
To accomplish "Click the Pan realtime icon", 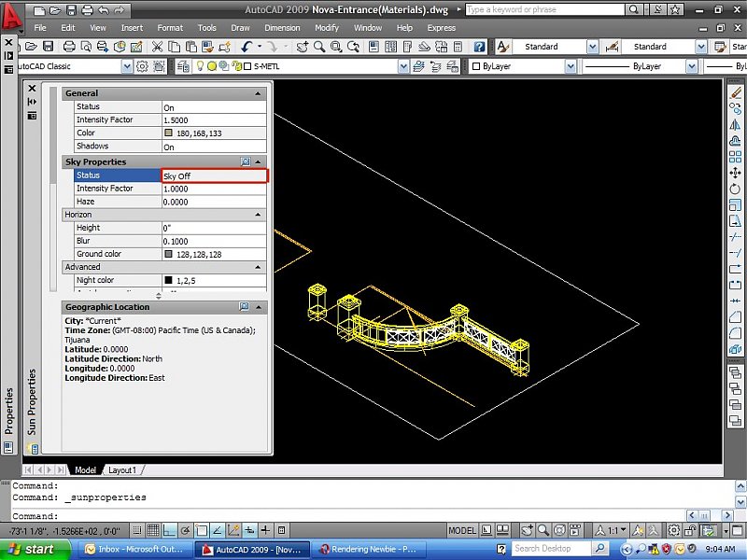I will point(302,47).
